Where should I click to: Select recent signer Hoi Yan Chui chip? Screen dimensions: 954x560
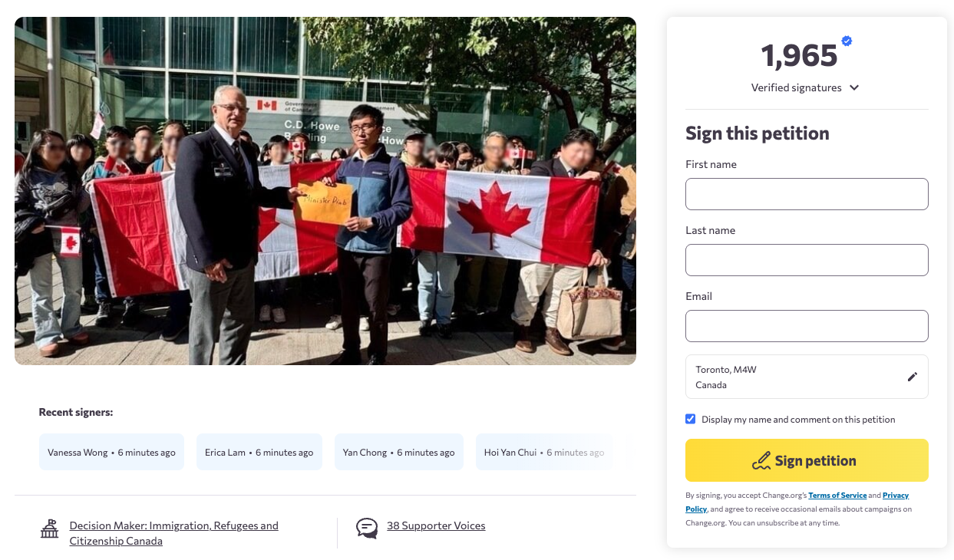(x=544, y=452)
